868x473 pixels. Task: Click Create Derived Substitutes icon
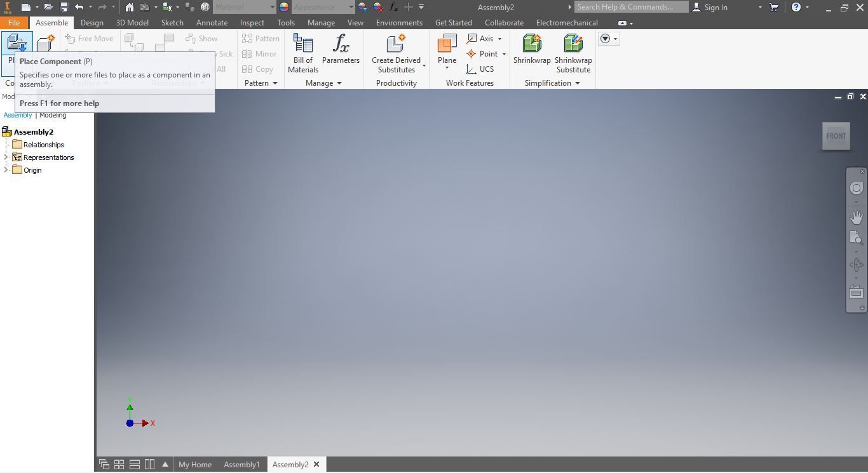coord(396,53)
